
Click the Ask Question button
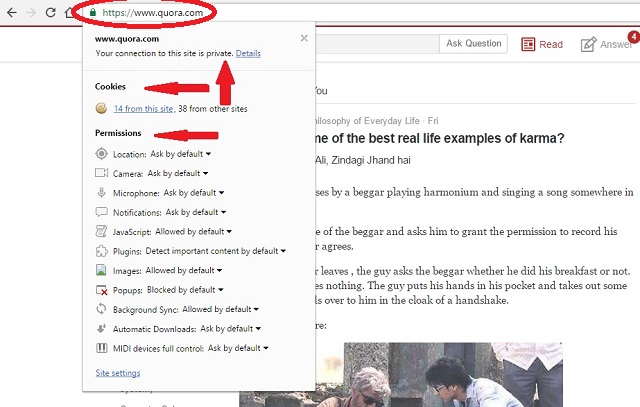[x=474, y=44]
